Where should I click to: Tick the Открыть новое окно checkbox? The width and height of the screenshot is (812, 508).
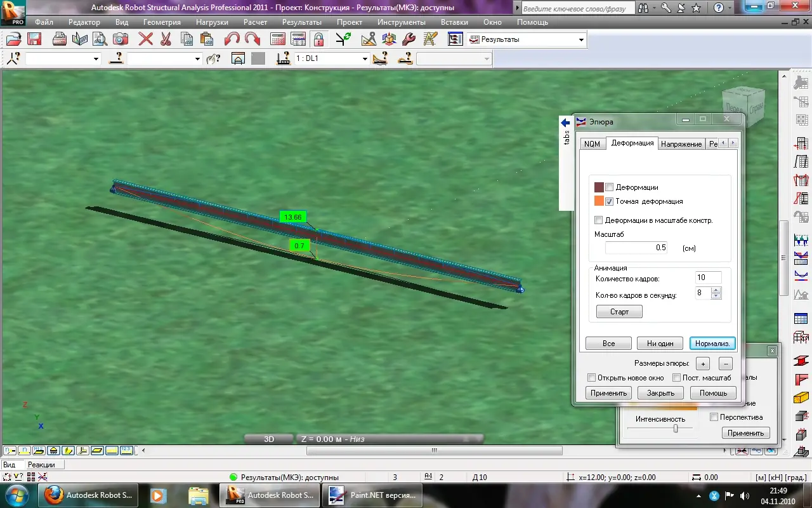pos(592,378)
